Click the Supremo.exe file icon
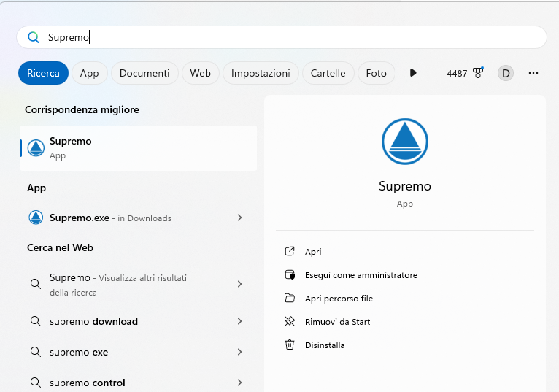Screen dimensions: 559x392 click(36, 218)
